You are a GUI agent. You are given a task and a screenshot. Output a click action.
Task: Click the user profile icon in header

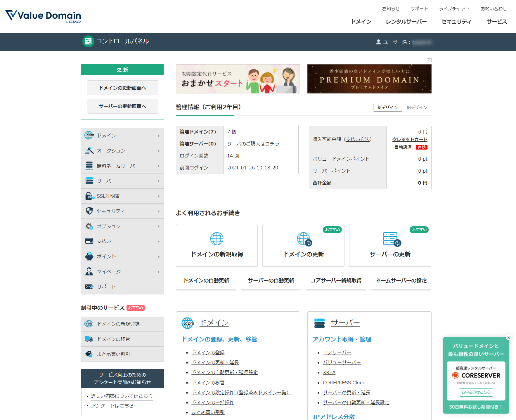[x=378, y=42]
